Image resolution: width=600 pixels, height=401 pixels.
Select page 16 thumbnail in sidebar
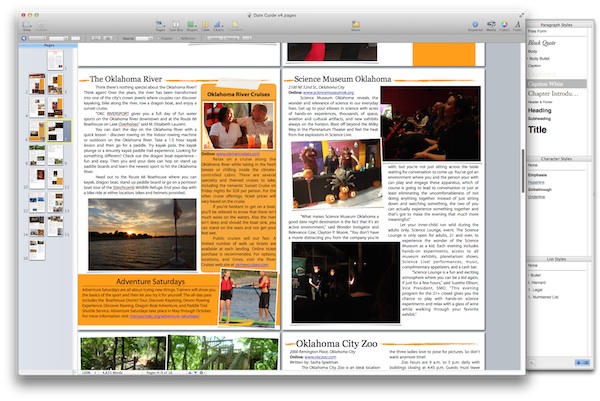click(37, 250)
